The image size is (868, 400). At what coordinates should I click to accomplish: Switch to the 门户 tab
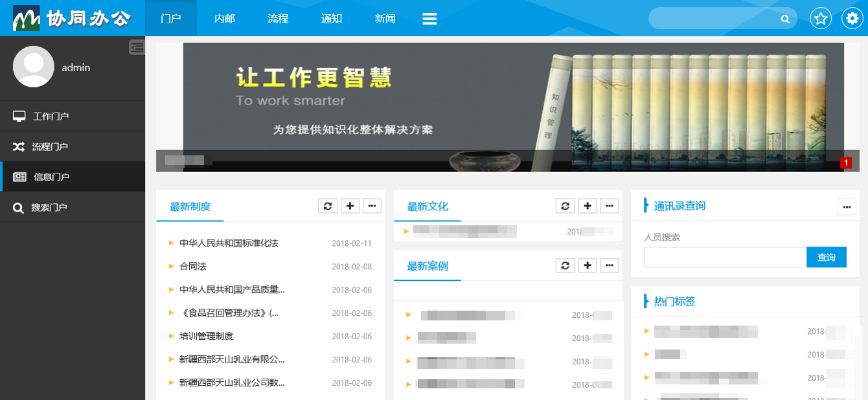171,18
